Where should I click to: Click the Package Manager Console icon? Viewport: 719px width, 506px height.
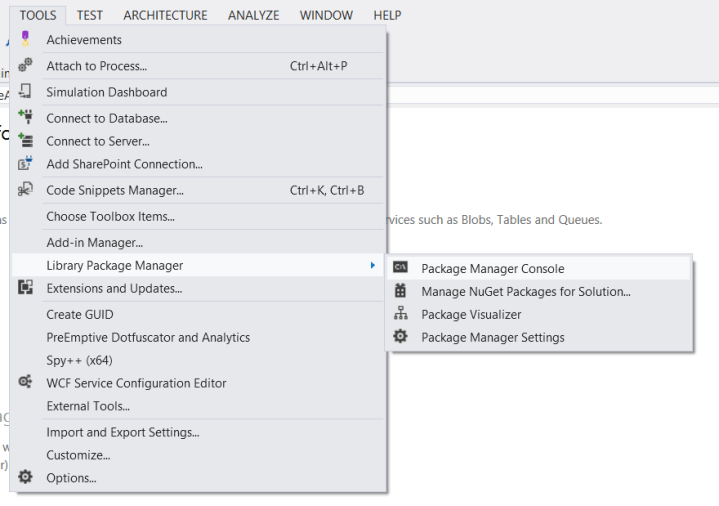[400, 268]
